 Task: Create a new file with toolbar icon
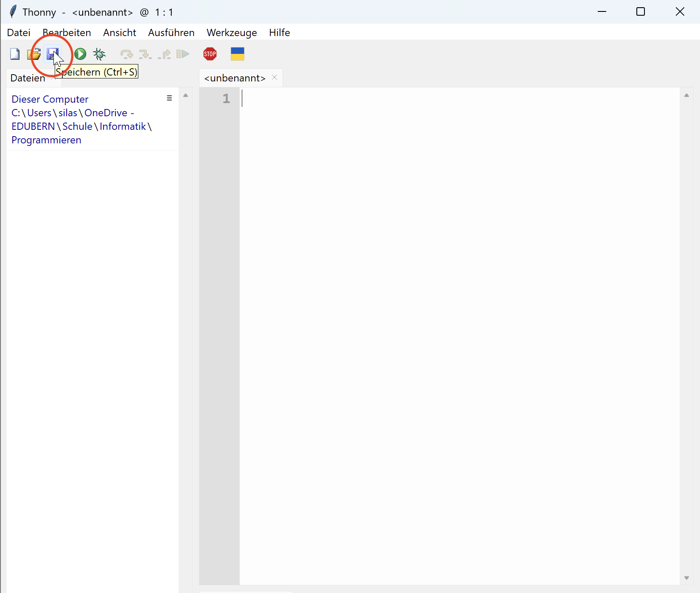click(15, 54)
